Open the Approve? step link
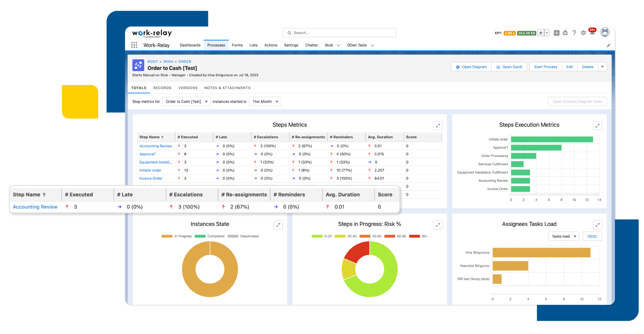644x334 pixels. (147, 154)
